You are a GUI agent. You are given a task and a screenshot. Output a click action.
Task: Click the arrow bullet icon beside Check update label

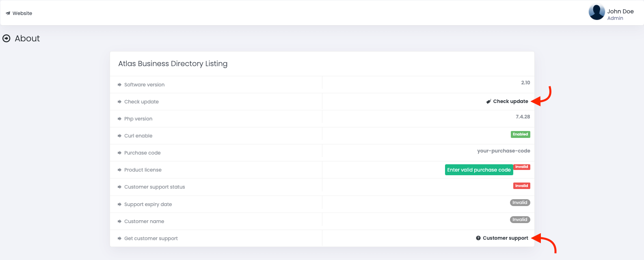(x=119, y=102)
